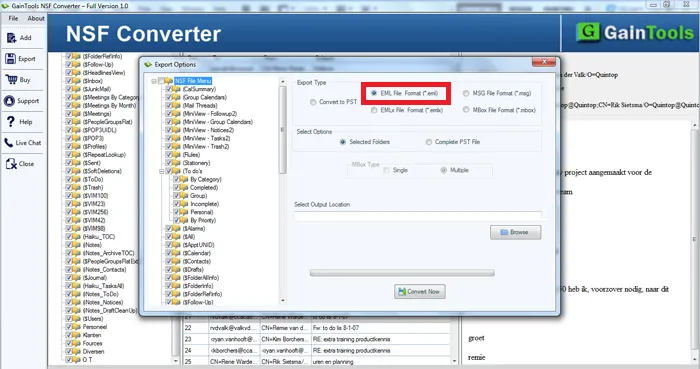Viewport: 700px width, 369px height.
Task: Click folder icon of ($Sent) in main tree
Action: [77, 163]
